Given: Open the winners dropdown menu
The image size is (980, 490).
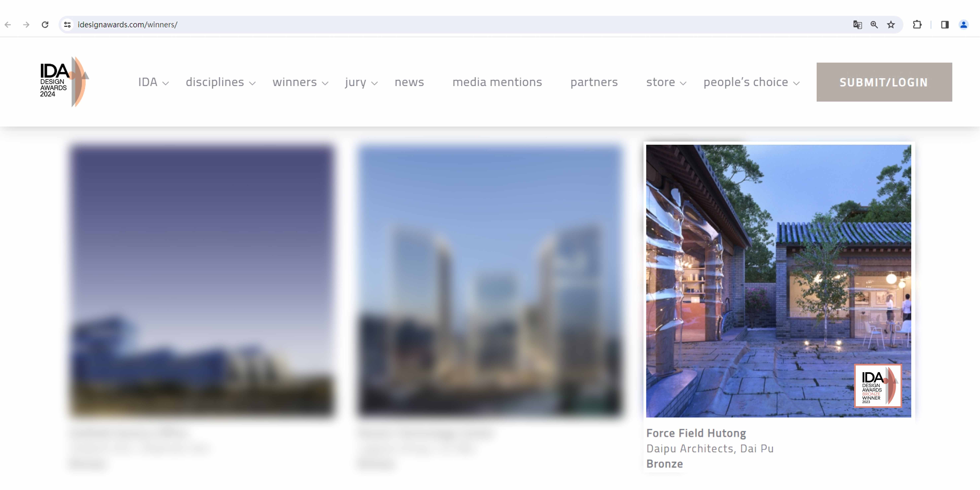Looking at the screenshot, I should point(300,82).
